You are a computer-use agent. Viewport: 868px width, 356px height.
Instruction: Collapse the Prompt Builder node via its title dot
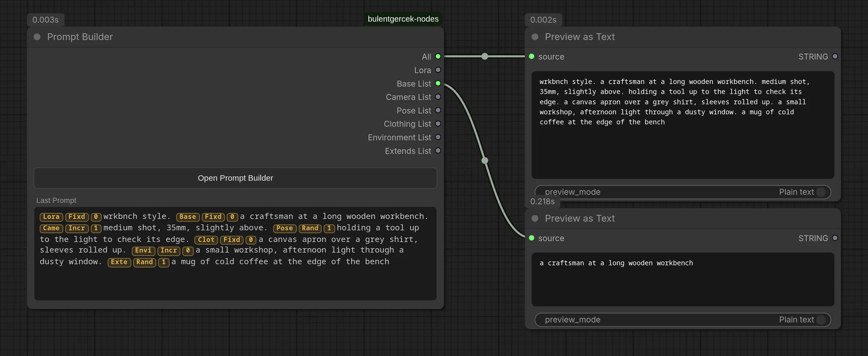point(37,37)
